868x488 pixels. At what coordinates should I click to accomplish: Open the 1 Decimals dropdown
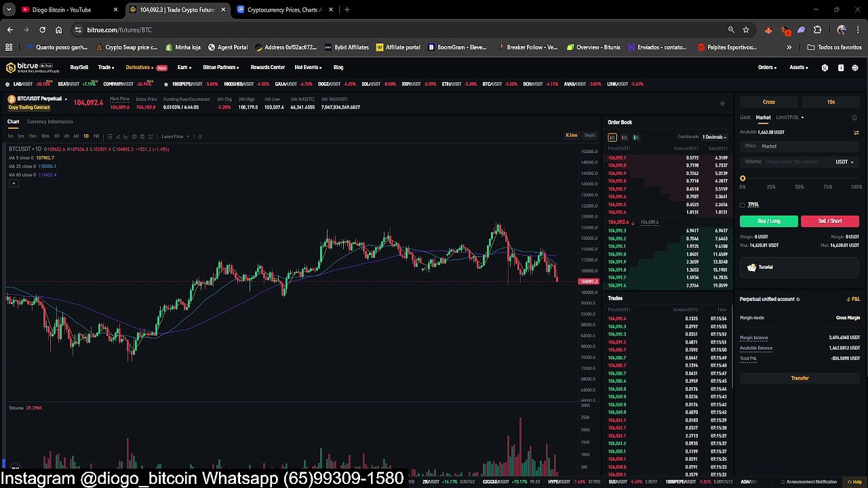714,137
